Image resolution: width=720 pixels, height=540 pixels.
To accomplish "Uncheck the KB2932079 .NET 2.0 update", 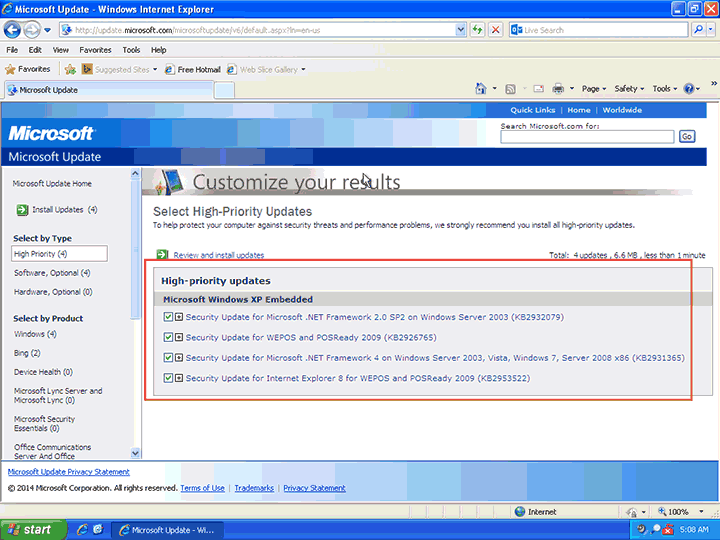I will pyautogui.click(x=168, y=317).
